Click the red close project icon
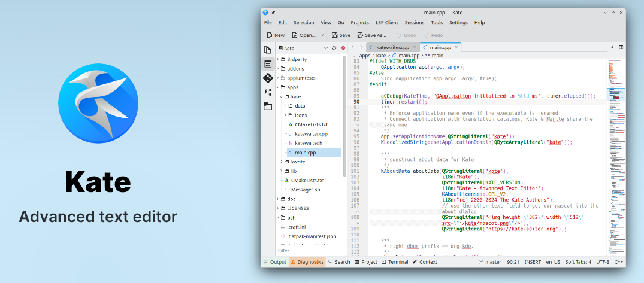Viewport: 644px width, 283px height. click(343, 47)
